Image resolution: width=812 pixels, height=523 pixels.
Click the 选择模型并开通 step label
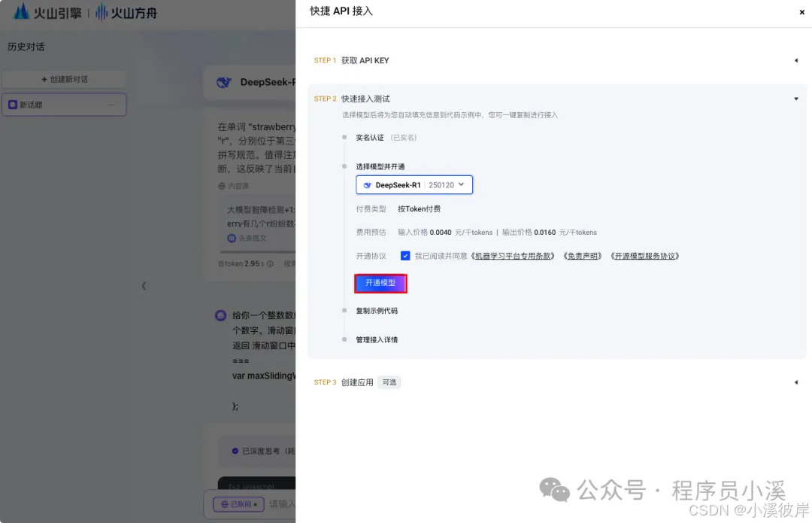[380, 166]
